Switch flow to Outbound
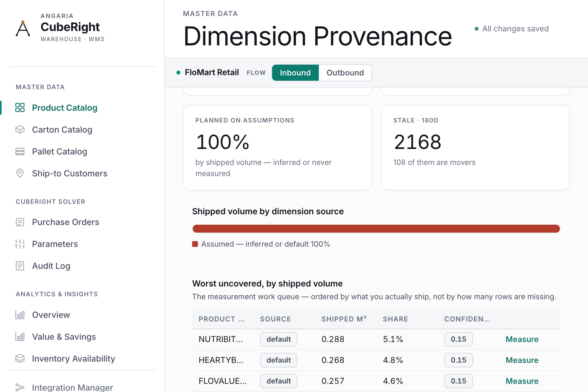 pos(345,73)
